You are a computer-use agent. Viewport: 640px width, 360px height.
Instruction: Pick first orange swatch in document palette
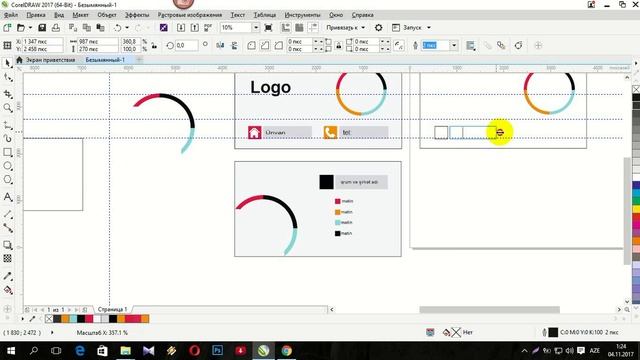[65, 319]
